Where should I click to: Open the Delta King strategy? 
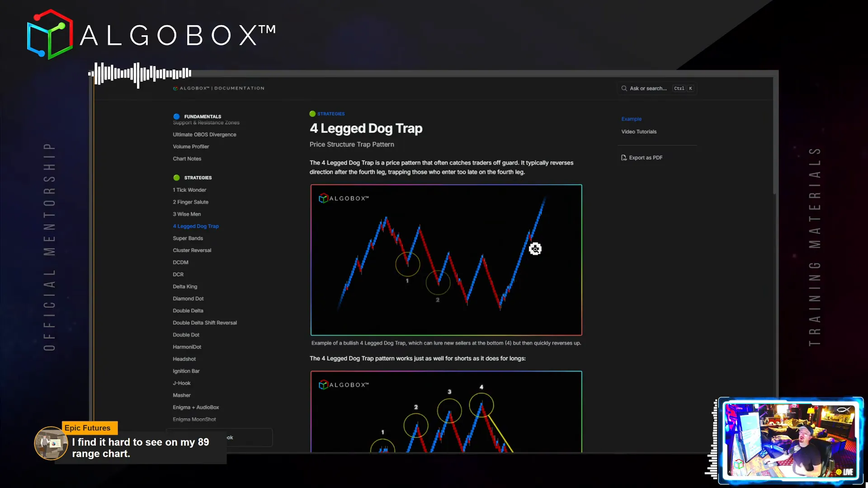point(185,286)
